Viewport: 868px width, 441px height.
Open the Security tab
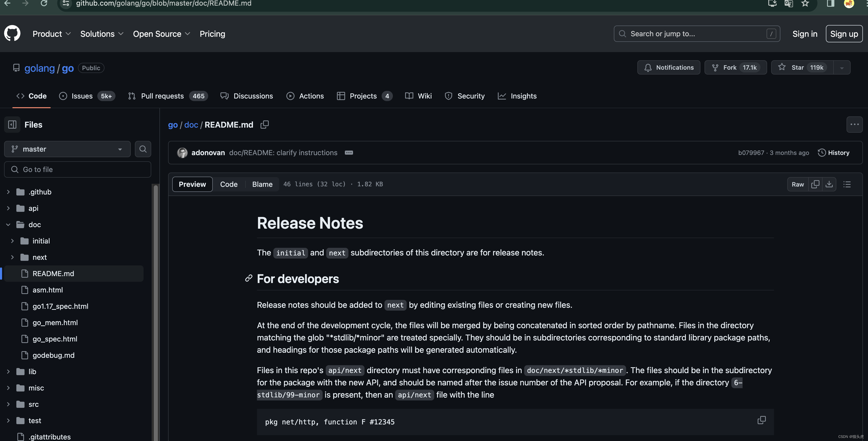coord(465,96)
